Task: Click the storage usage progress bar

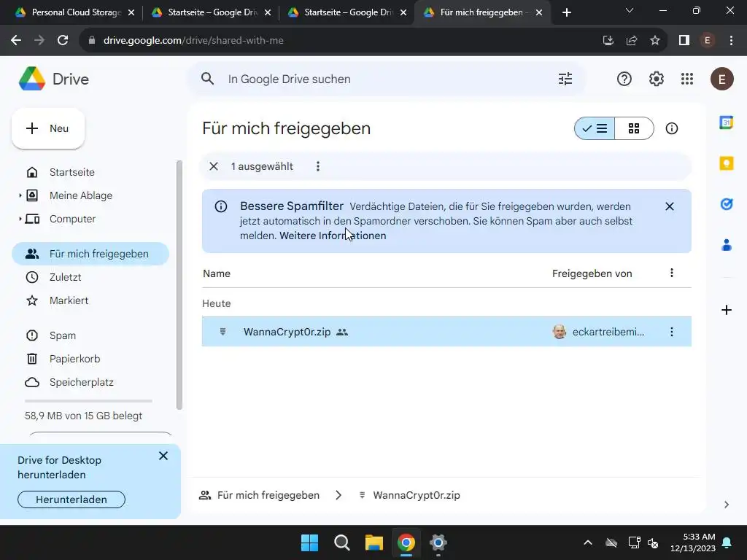Action: (88, 401)
